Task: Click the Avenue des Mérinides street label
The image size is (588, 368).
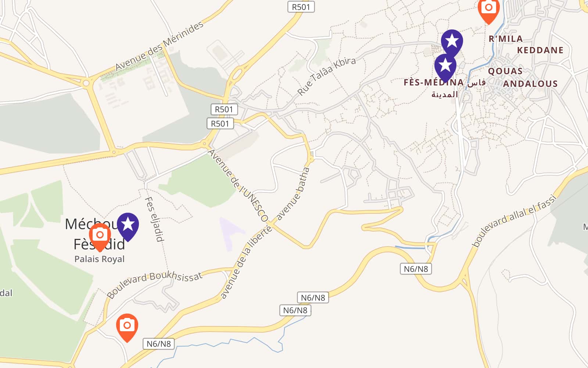Action: (x=159, y=46)
